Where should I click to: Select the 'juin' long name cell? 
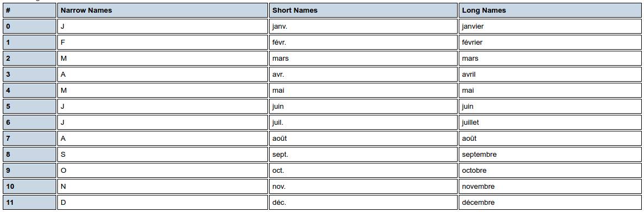point(550,107)
